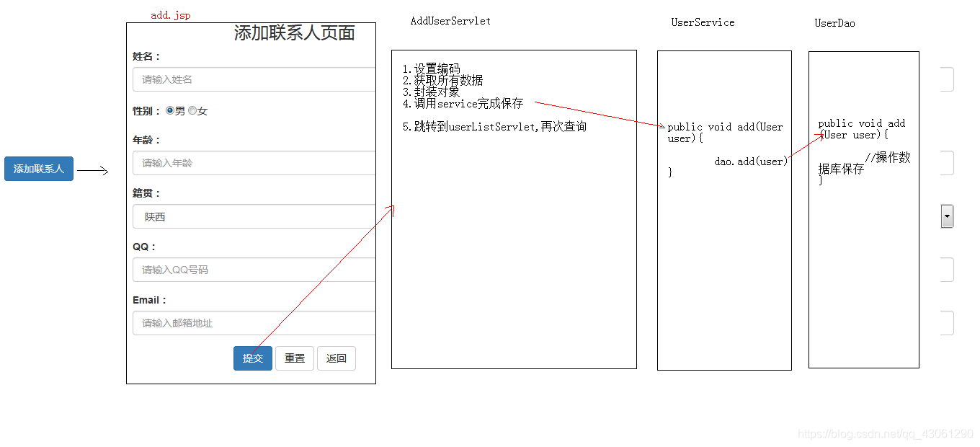The image size is (980, 447).
Task: Click the 重置 reset button
Action: pyautogui.click(x=294, y=358)
